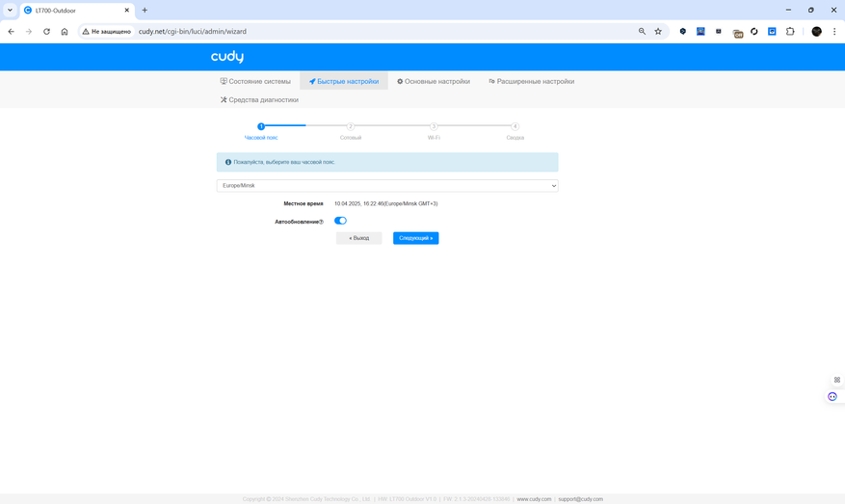Open Быстрые настройки tab

[344, 81]
